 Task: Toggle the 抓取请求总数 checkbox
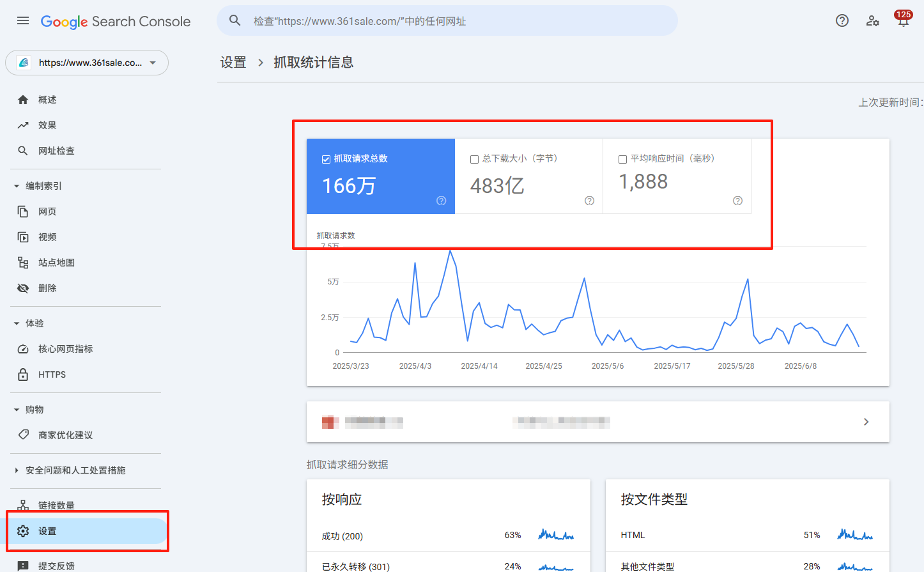(326, 159)
